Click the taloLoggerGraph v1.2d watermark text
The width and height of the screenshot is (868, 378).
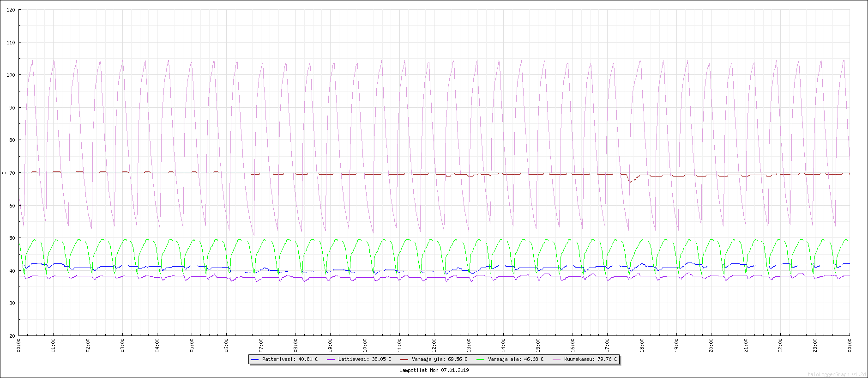point(837,374)
